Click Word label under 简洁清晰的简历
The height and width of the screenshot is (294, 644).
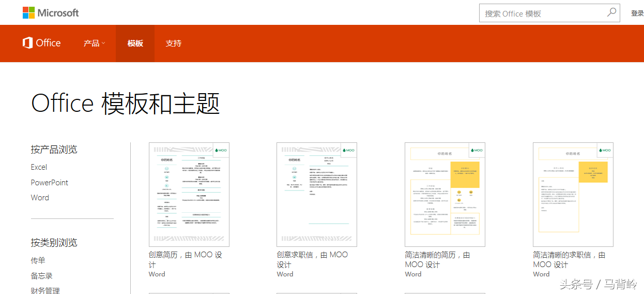(x=413, y=274)
